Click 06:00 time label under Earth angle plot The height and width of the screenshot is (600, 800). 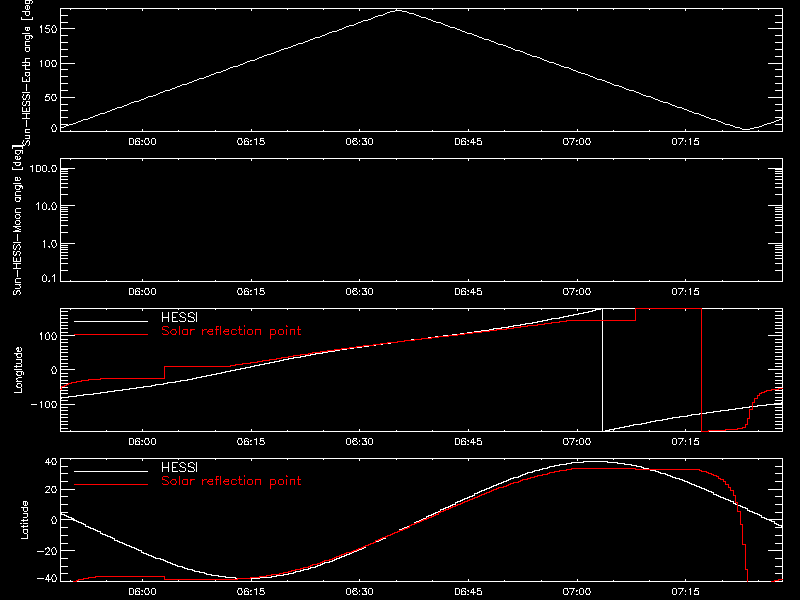point(142,142)
